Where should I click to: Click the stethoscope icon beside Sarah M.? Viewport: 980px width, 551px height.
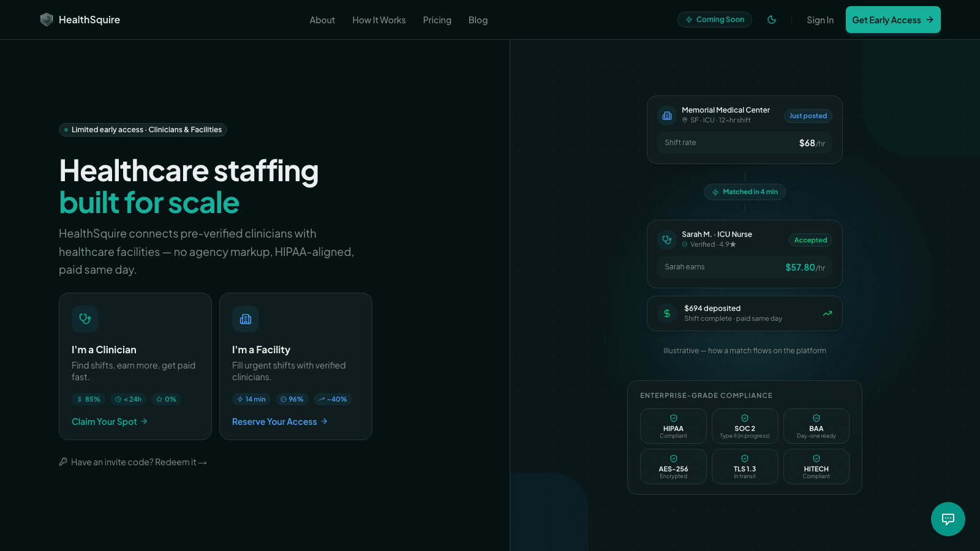(667, 240)
